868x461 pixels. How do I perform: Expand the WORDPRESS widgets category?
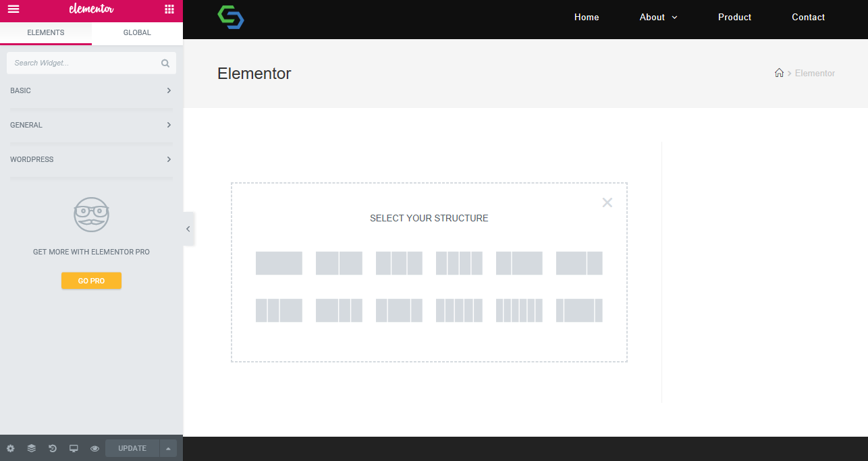91,159
